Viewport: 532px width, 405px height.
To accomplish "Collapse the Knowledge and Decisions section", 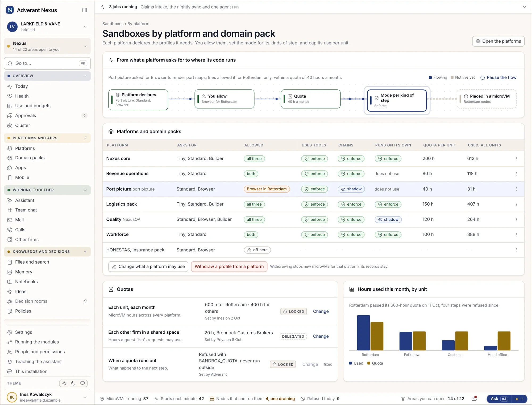I will (x=47, y=252).
